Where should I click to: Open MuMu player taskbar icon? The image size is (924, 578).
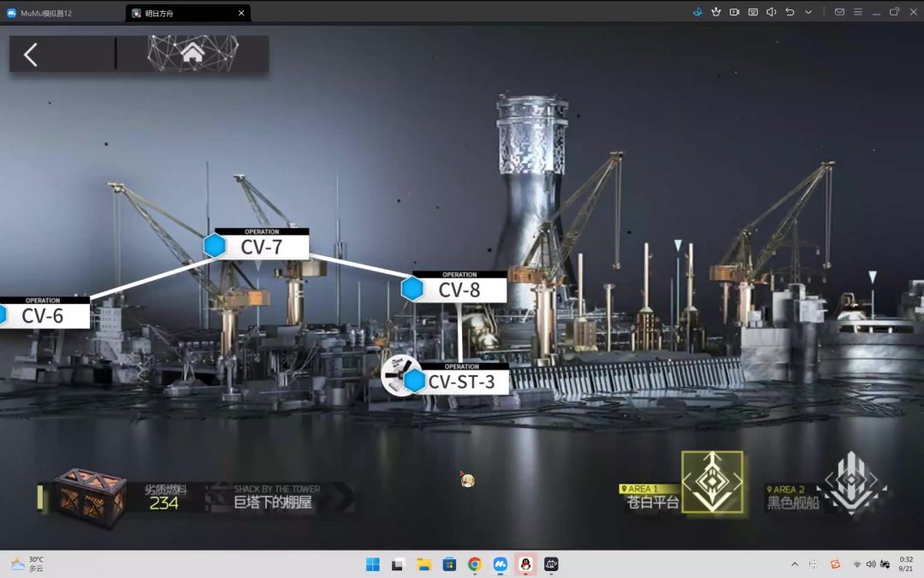click(x=500, y=564)
